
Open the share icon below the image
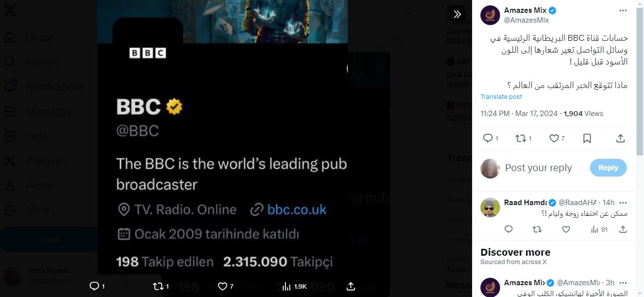tap(351, 286)
